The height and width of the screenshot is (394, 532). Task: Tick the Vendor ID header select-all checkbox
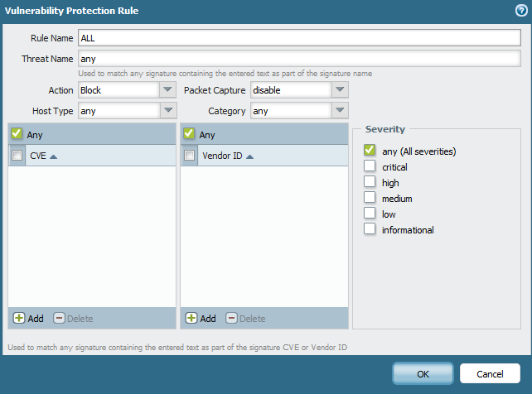click(189, 155)
